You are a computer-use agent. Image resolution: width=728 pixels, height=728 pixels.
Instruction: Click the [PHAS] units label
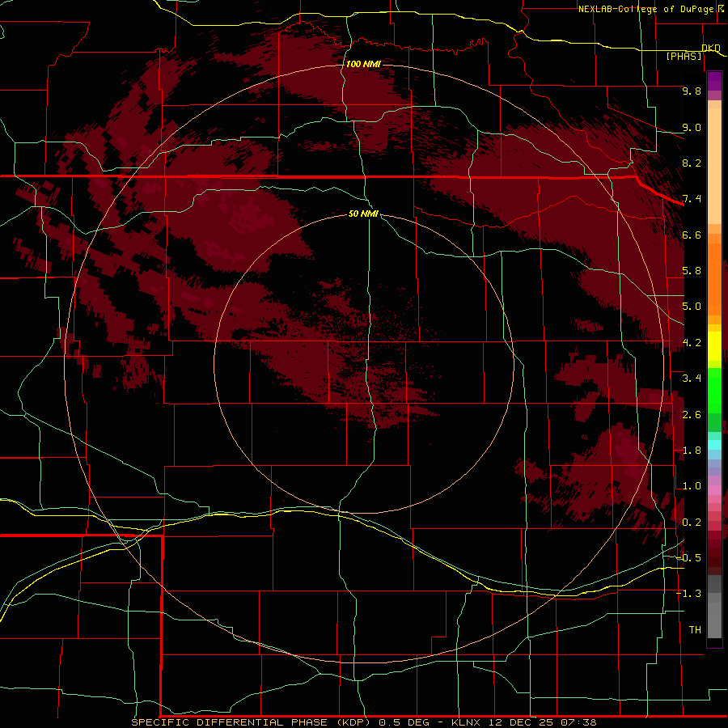tap(684, 56)
